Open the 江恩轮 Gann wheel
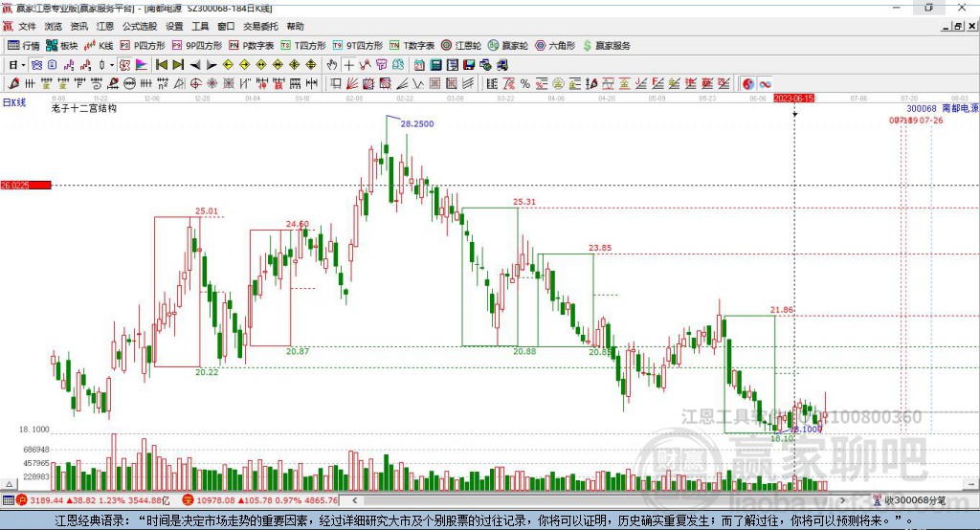This screenshot has width=980, height=530. (461, 46)
